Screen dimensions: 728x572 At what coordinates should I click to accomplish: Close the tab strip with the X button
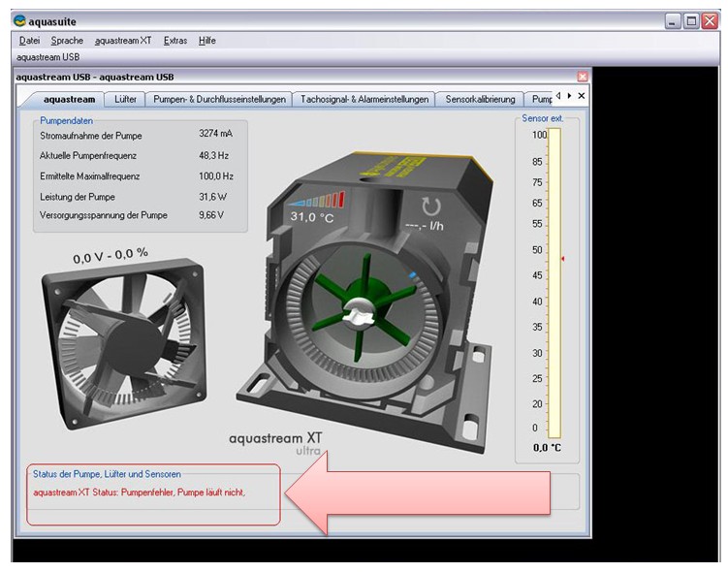click(x=582, y=96)
